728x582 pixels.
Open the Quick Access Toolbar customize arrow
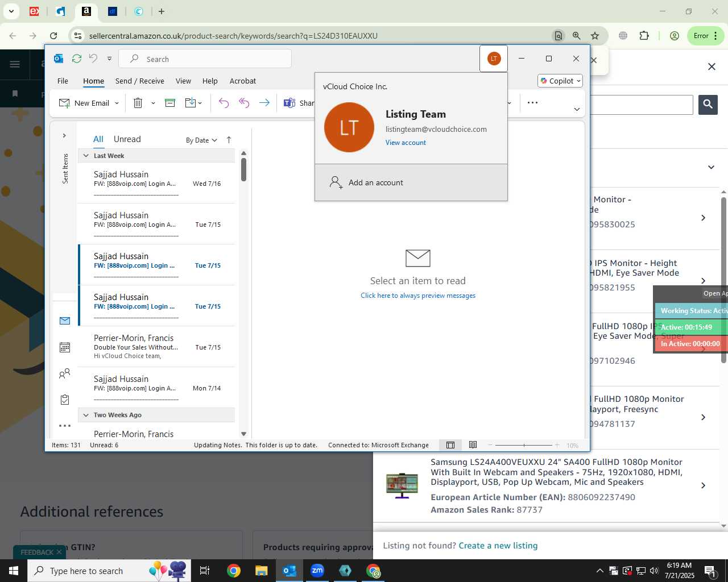click(109, 59)
